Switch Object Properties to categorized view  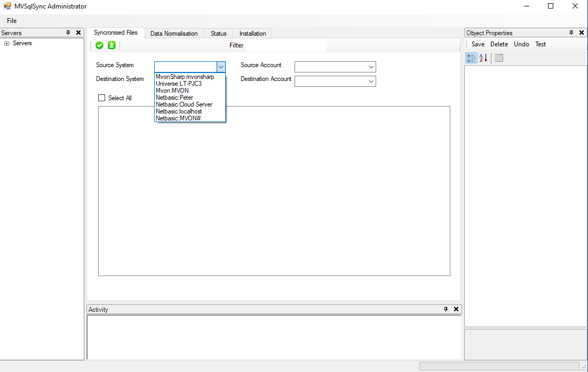471,58
